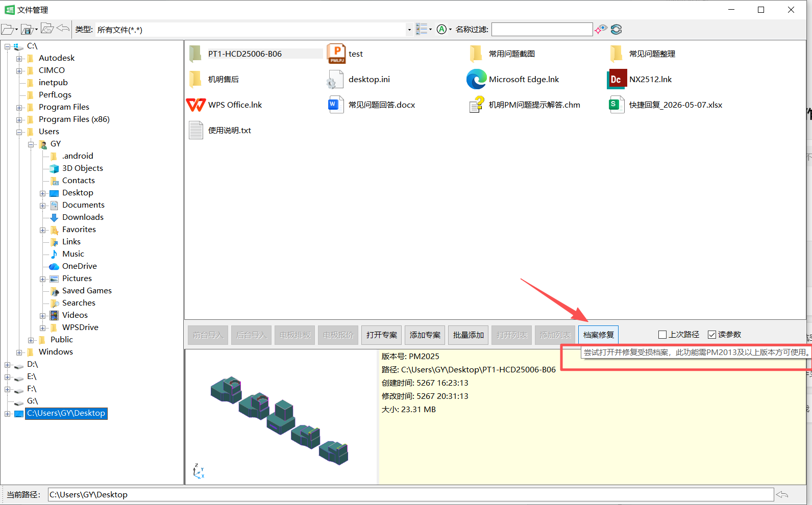Click the 3D model preview thumbnail
The image size is (812, 505).
(280, 417)
